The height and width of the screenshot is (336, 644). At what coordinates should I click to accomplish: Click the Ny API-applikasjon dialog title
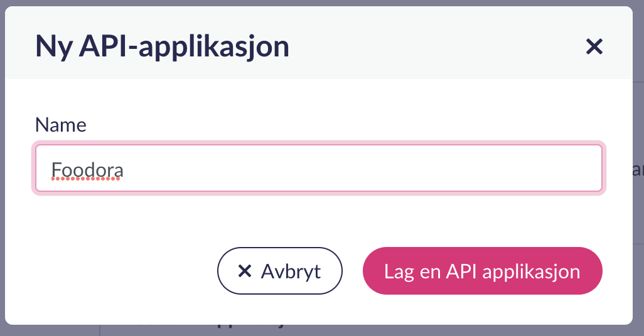tap(162, 46)
